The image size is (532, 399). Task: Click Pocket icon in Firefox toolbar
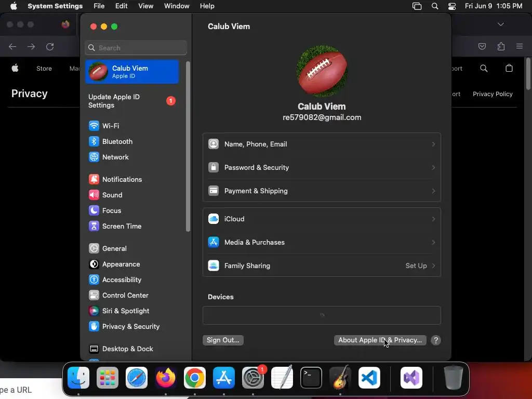point(482,46)
